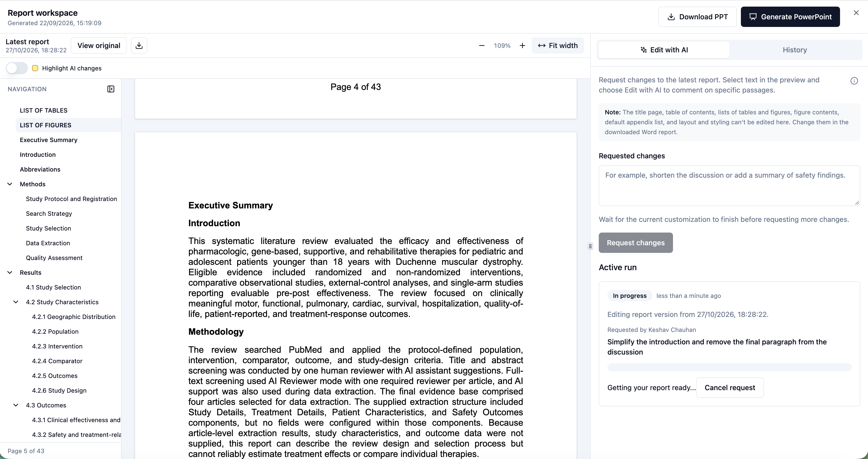Collapse the Results section
This screenshot has width=868, height=459.
pos(10,272)
